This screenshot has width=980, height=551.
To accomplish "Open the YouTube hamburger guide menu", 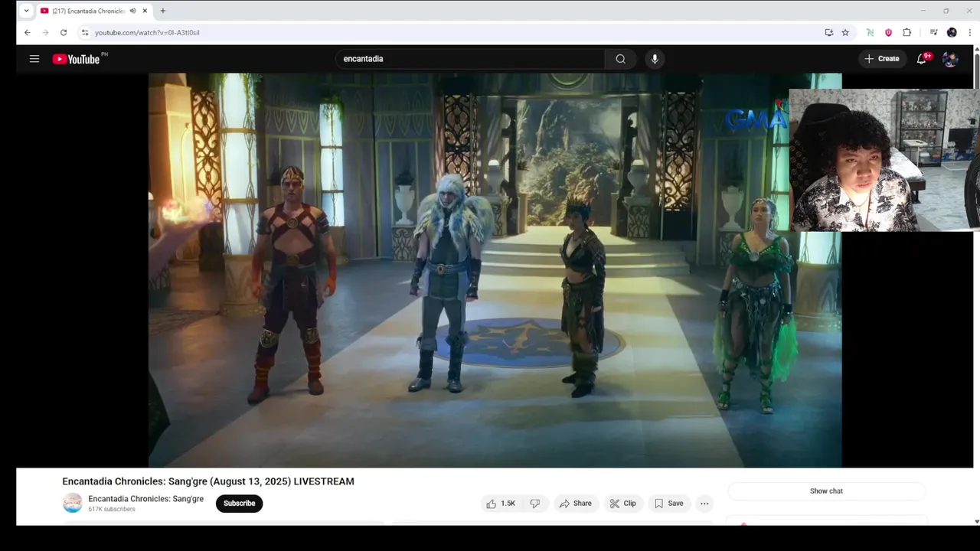I will (34, 59).
